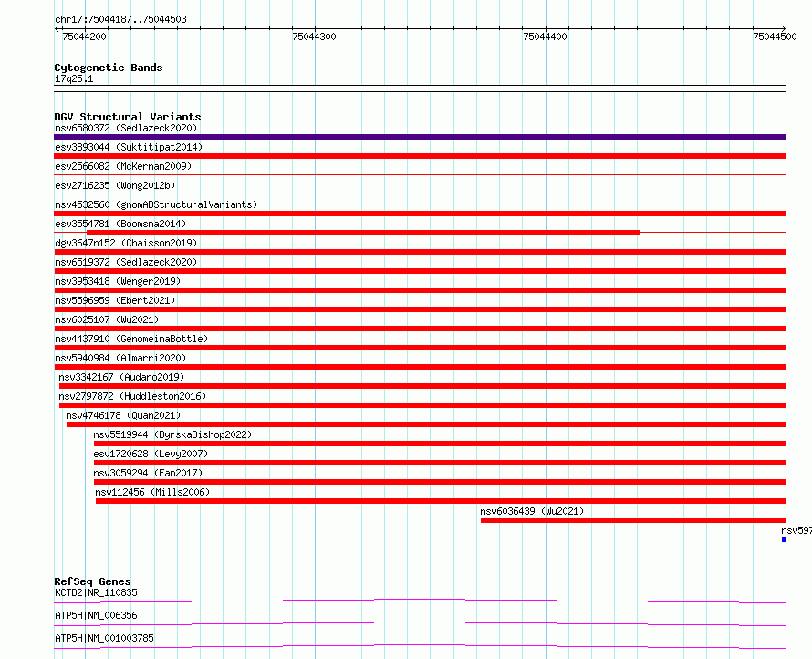Click the 75044300 ruler position
The width and height of the screenshot is (812, 659).
tap(315, 37)
